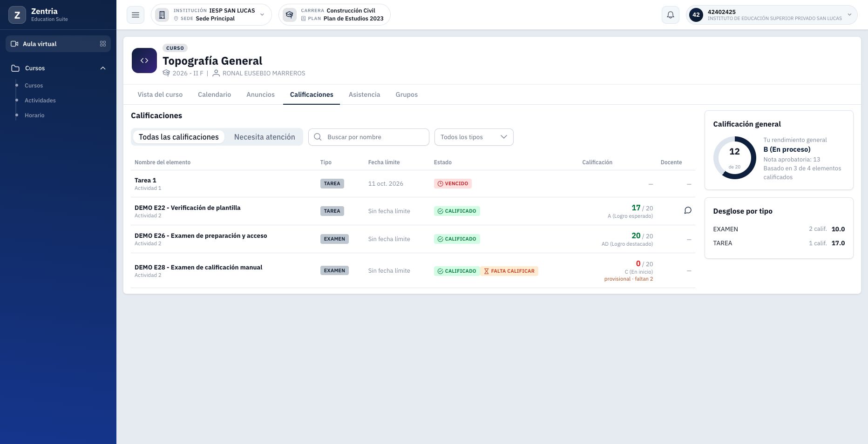This screenshot has width=868, height=444.
Task: Click the CALIFICADO badge on DEMO E26 row
Action: coord(457,239)
